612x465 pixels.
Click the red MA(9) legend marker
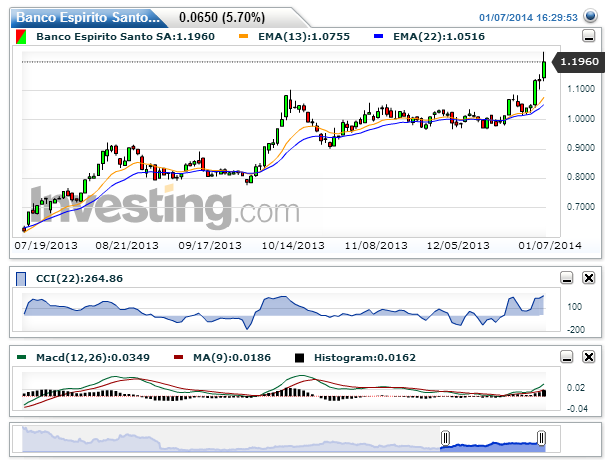(x=178, y=357)
